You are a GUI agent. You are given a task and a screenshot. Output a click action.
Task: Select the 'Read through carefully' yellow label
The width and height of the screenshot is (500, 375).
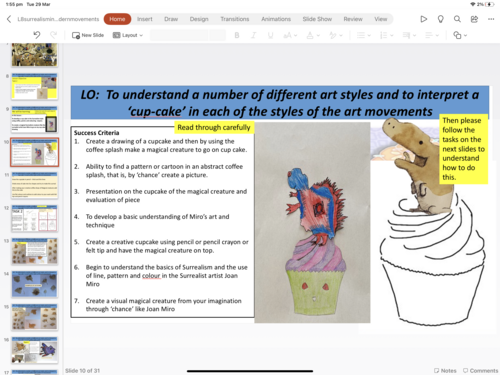pos(214,127)
